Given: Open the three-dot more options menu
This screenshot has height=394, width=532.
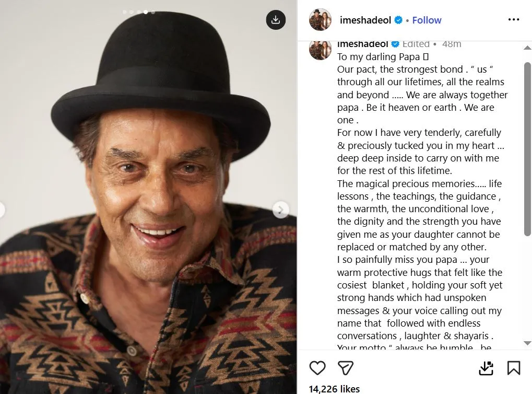Looking at the screenshot, I should [x=514, y=20].
